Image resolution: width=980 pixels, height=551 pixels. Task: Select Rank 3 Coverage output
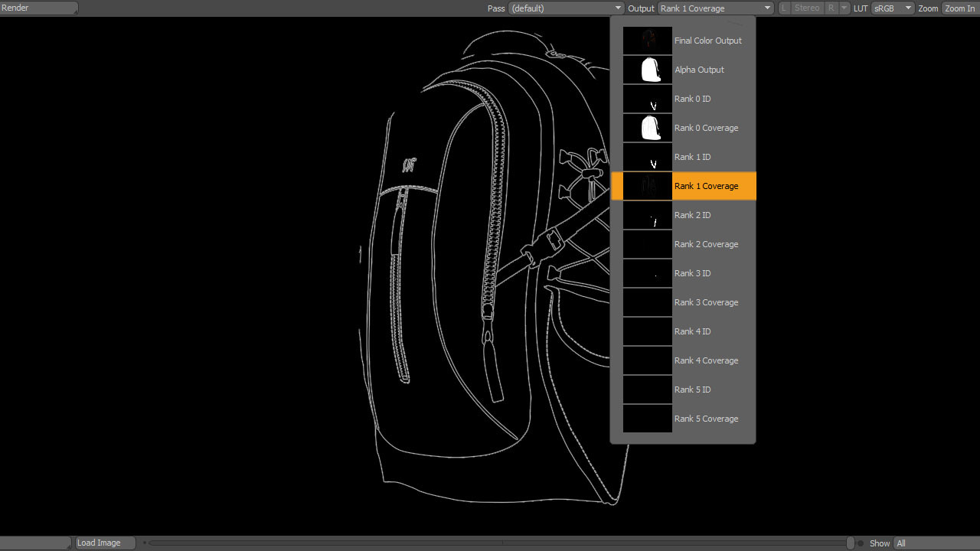click(x=706, y=302)
